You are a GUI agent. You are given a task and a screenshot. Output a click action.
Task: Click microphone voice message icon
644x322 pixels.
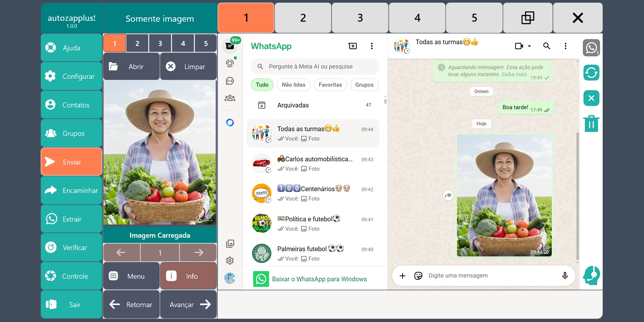[565, 275]
